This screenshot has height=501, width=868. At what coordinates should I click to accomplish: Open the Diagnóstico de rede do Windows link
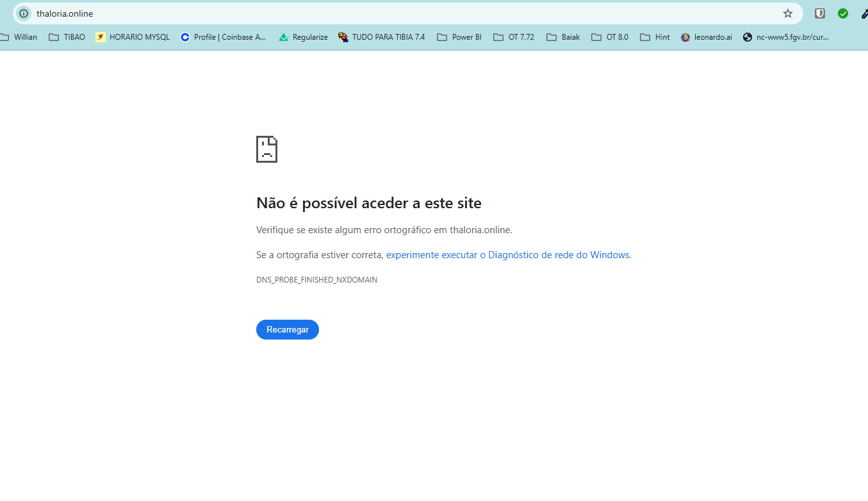pos(507,255)
